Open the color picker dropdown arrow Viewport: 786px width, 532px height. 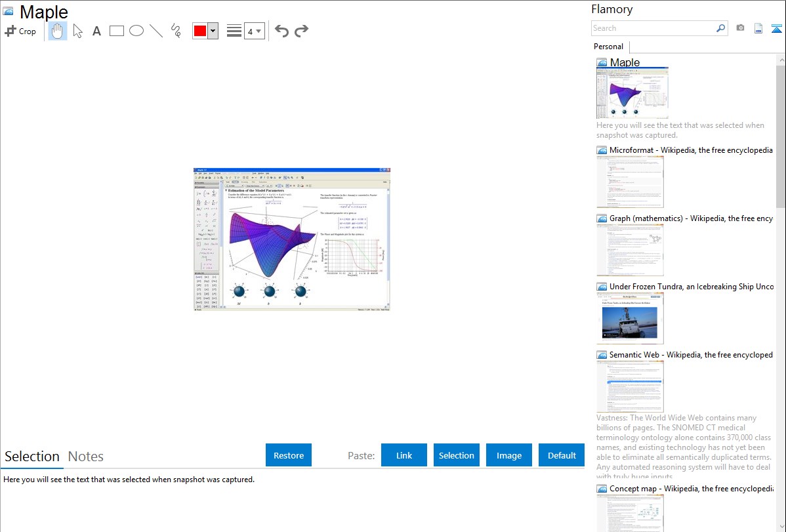coord(213,31)
